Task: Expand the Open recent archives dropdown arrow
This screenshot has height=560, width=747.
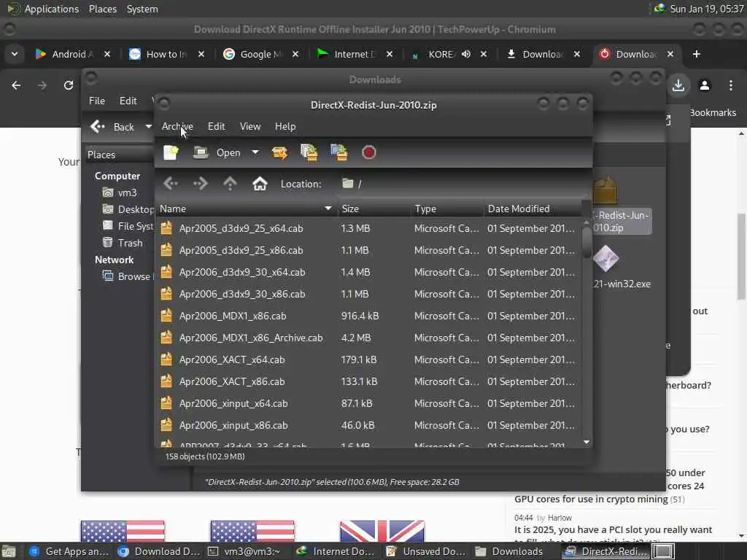Action: pos(255,152)
